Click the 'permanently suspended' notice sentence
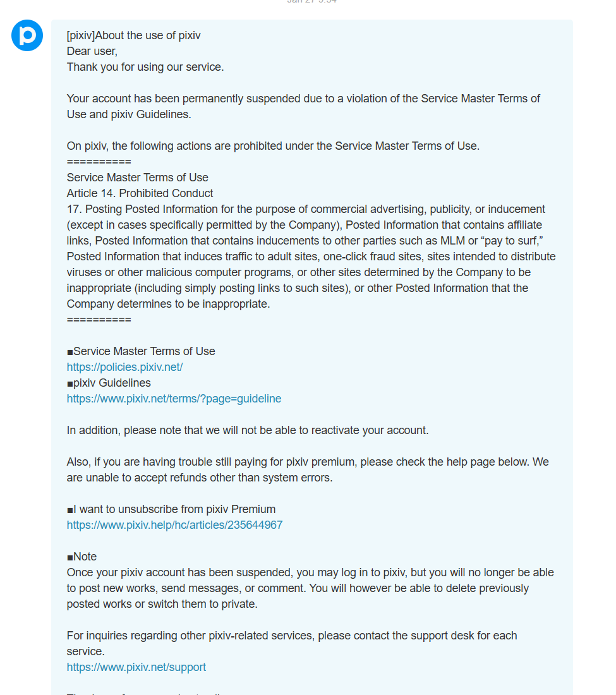Screen dimensions: 616x695 click(303, 106)
